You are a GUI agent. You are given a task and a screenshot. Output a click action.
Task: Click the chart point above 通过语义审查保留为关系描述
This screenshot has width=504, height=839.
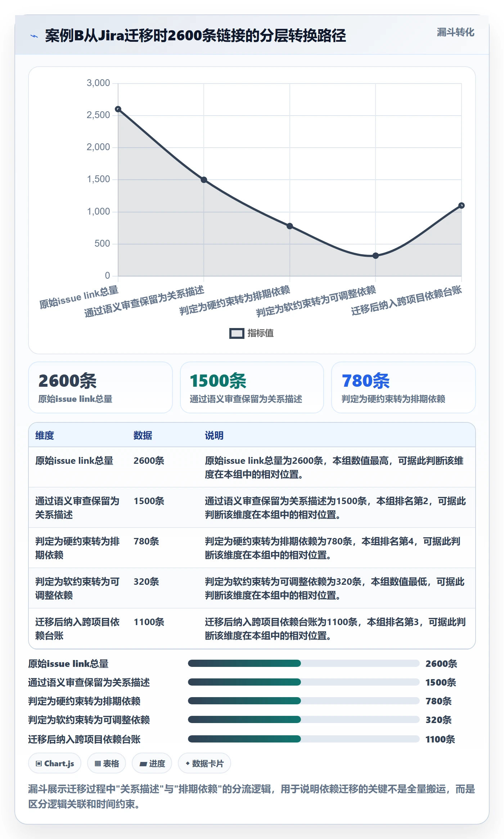point(204,180)
